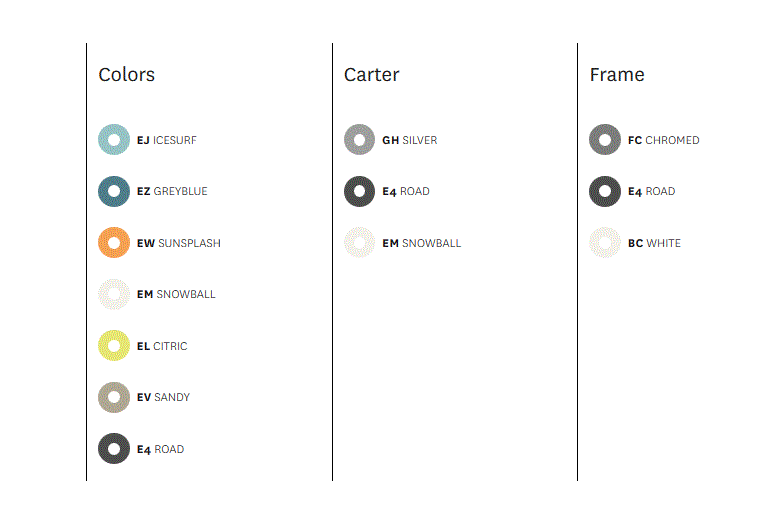
Task: Select EM Snowball swatch under Colors
Action: [x=114, y=294]
